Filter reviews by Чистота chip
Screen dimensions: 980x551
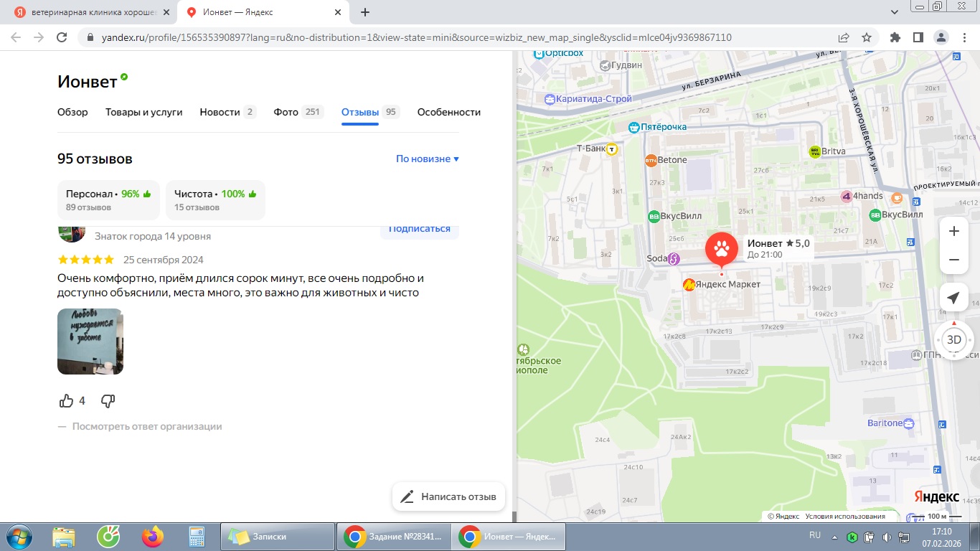(215, 199)
